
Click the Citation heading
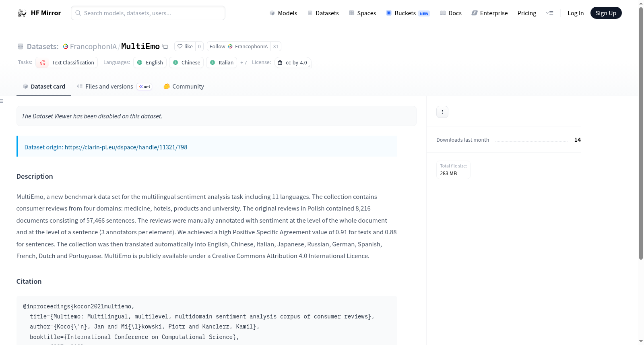click(x=29, y=281)
